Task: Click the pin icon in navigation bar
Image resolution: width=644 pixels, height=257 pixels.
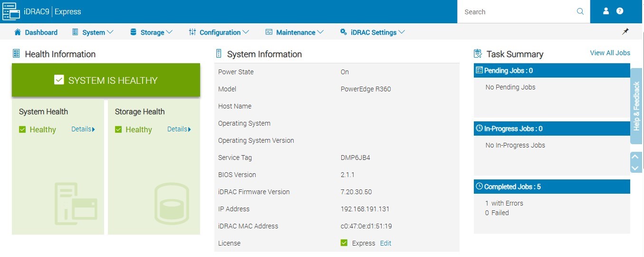Action: (625, 31)
